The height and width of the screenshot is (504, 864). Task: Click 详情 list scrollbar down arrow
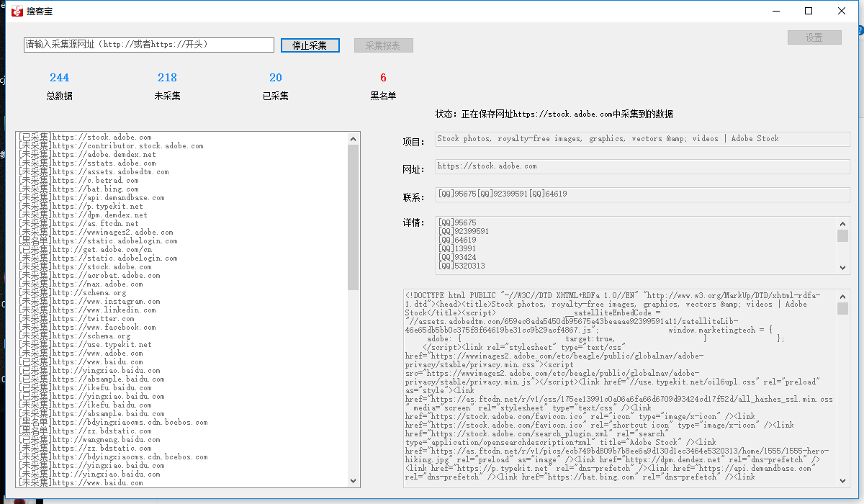coord(843,268)
